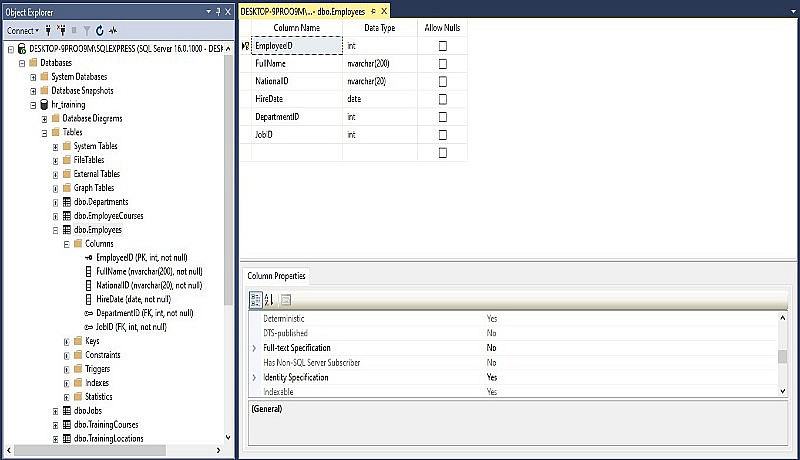The width and height of the screenshot is (800, 460).
Task: Click the server instance icon
Action: tap(21, 48)
